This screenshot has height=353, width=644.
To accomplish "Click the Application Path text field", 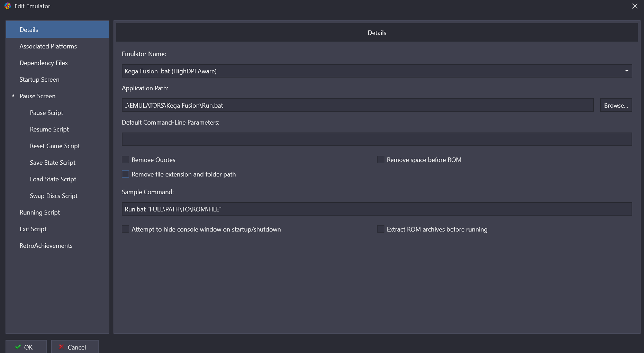I will [357, 105].
